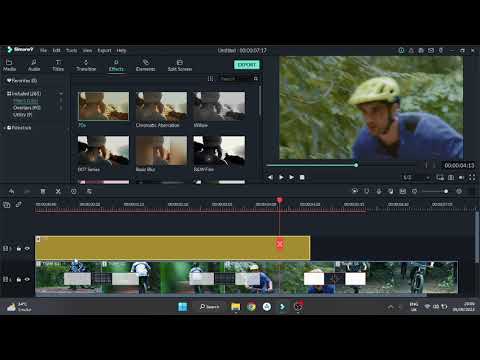The height and width of the screenshot is (360, 480).
Task: Click the Add track icon beside ruler
Action: tap(7, 205)
